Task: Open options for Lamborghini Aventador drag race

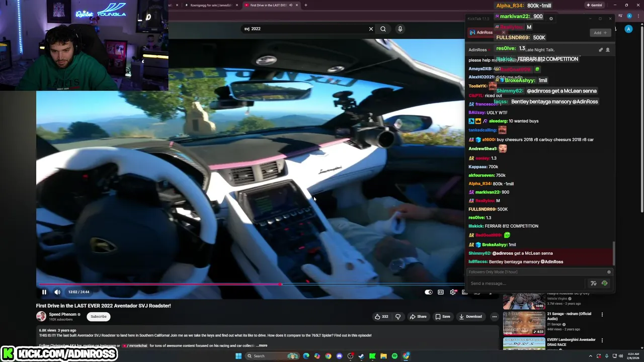Action: (602, 340)
